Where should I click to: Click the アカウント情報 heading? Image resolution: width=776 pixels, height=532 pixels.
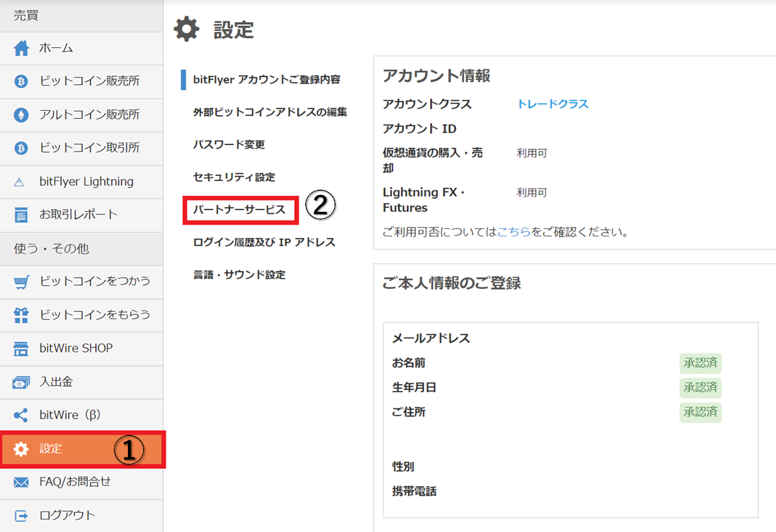436,75
